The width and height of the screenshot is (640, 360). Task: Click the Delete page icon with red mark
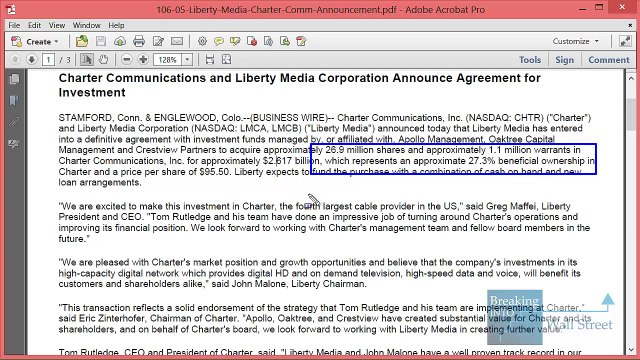click(252, 41)
